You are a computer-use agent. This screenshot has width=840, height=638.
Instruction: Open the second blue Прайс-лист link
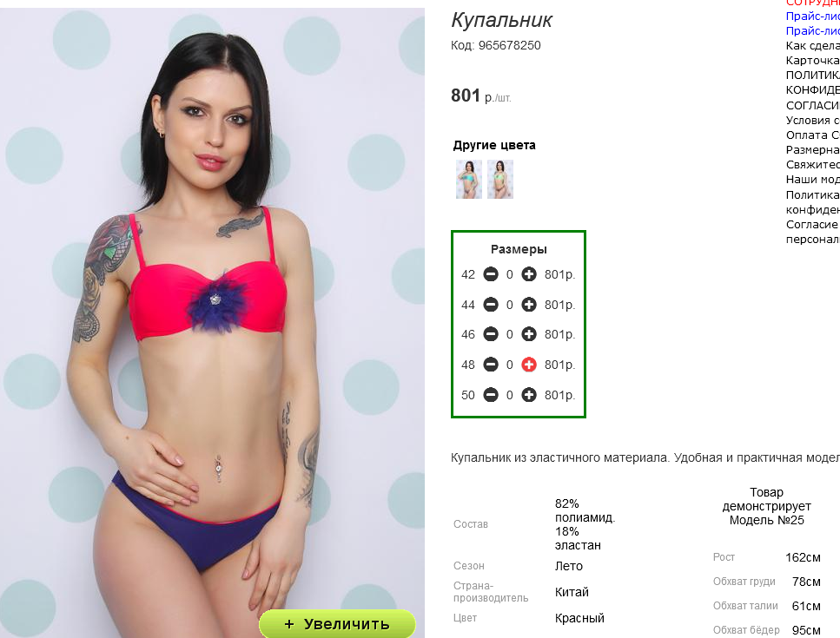813,30
